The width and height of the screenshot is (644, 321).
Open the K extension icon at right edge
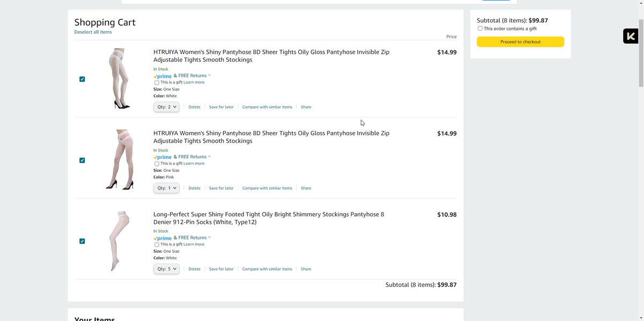click(x=631, y=36)
